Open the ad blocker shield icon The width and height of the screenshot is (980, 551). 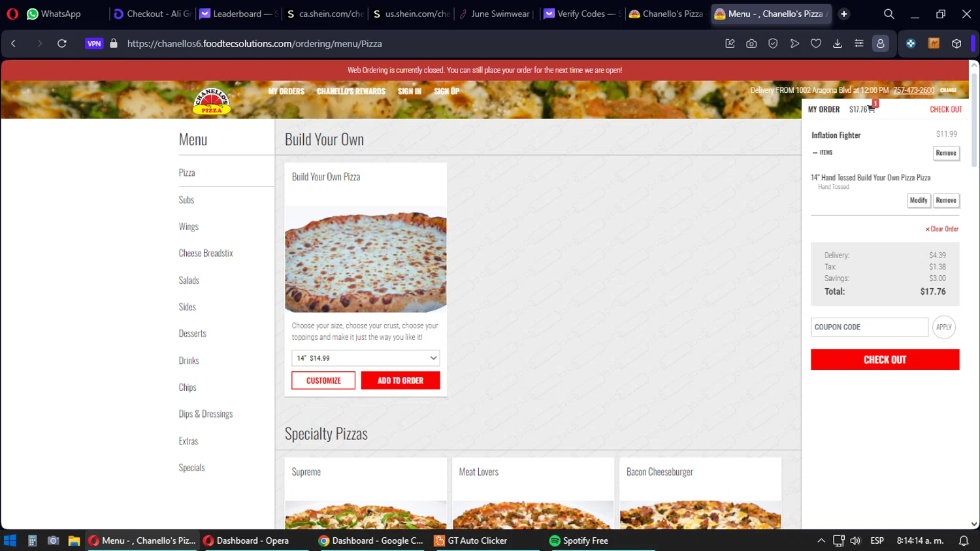click(x=773, y=43)
